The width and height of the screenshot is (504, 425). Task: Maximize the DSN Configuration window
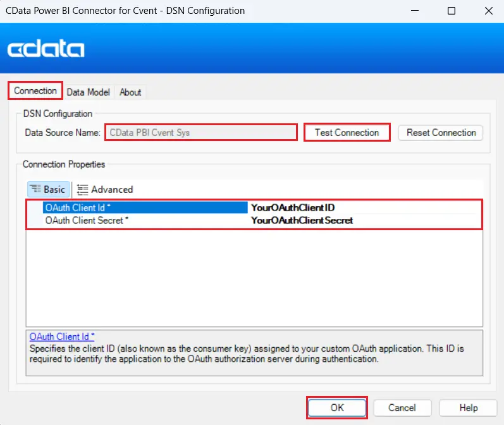[x=452, y=11]
